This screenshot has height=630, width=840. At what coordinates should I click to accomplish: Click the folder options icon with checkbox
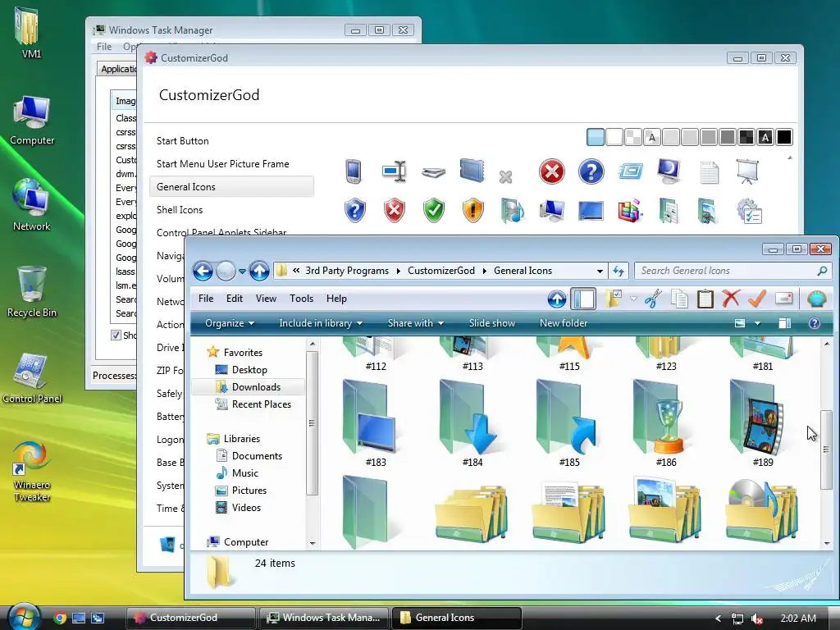pyautogui.click(x=614, y=299)
